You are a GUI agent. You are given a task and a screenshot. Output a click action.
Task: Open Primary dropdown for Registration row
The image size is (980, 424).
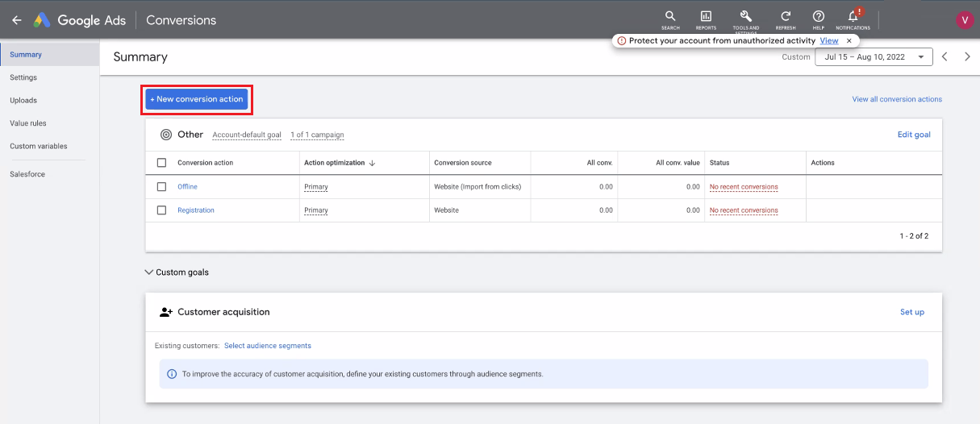click(316, 210)
